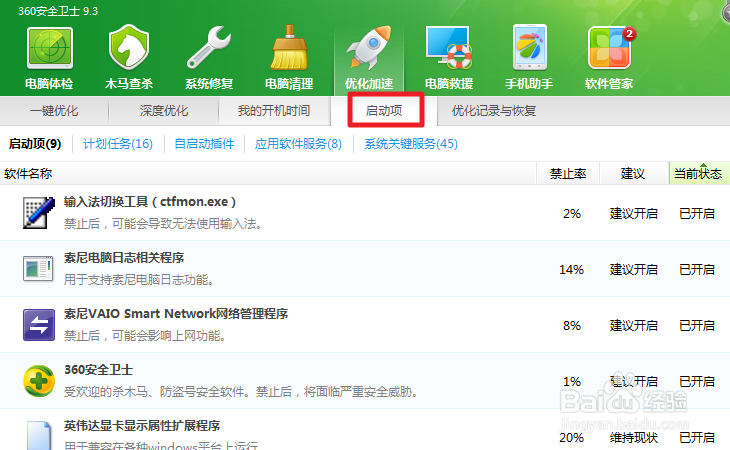Switch to the 一键优化 tab

coord(54,111)
